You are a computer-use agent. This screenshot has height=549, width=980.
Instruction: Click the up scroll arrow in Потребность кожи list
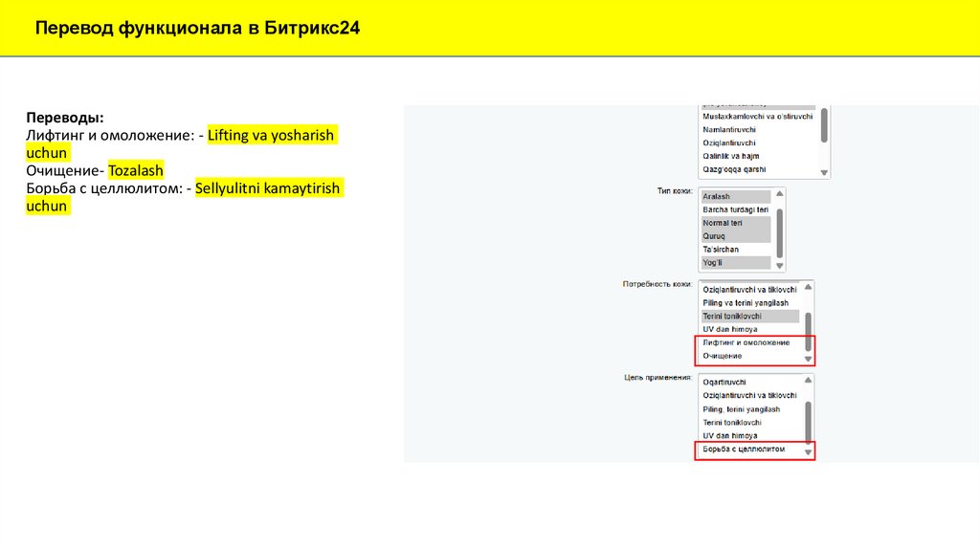pos(808,287)
